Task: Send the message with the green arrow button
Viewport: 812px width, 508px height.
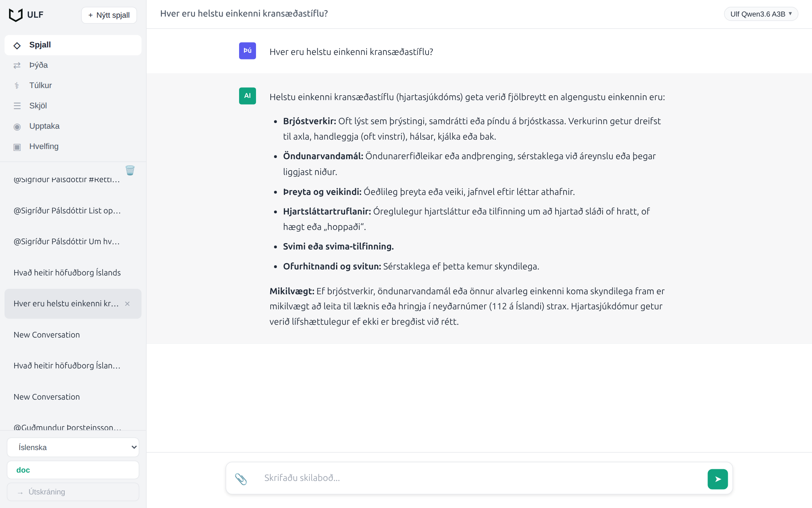Action: tap(717, 479)
